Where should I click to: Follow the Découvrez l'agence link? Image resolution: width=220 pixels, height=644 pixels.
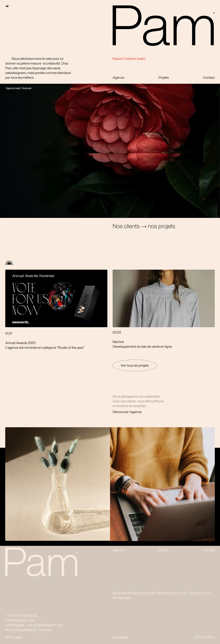[x=127, y=412]
